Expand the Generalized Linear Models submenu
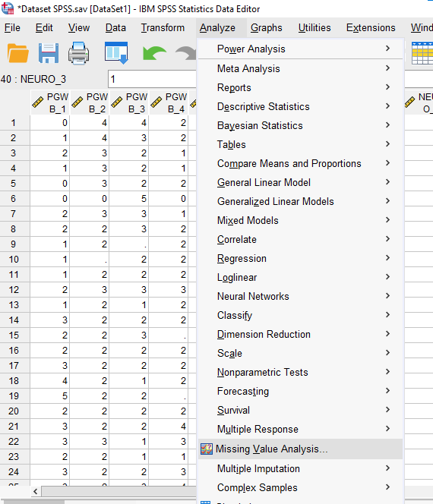Screen dimensions: 433x504 [301, 201]
